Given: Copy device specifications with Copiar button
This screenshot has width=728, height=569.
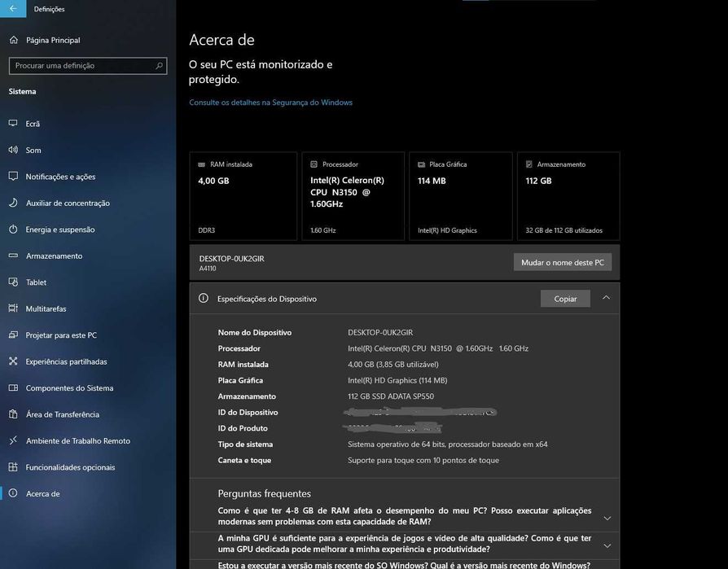Looking at the screenshot, I should tap(565, 299).
